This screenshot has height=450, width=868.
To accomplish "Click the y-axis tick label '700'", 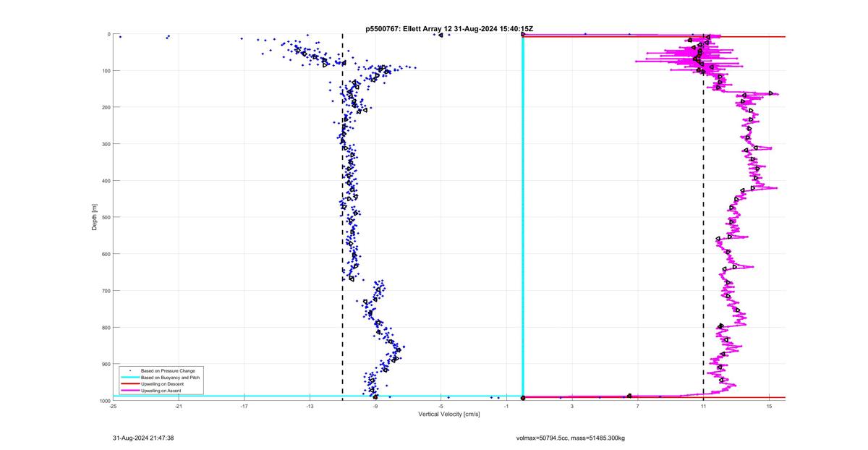I will click(106, 291).
